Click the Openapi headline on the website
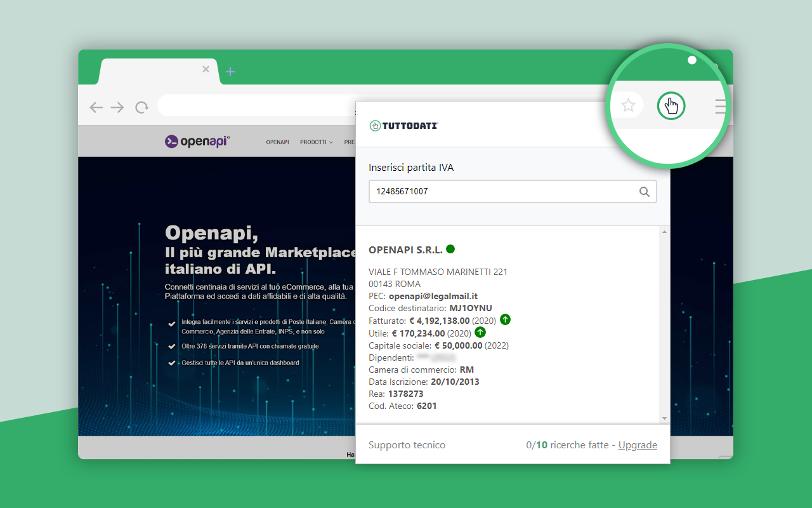The image size is (812, 508). pos(211,233)
